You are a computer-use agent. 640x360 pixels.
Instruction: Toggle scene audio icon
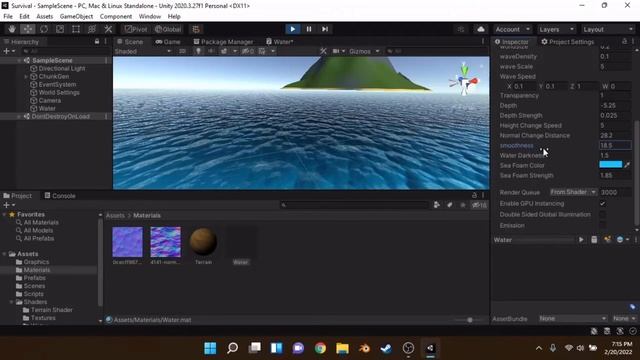coord(211,51)
